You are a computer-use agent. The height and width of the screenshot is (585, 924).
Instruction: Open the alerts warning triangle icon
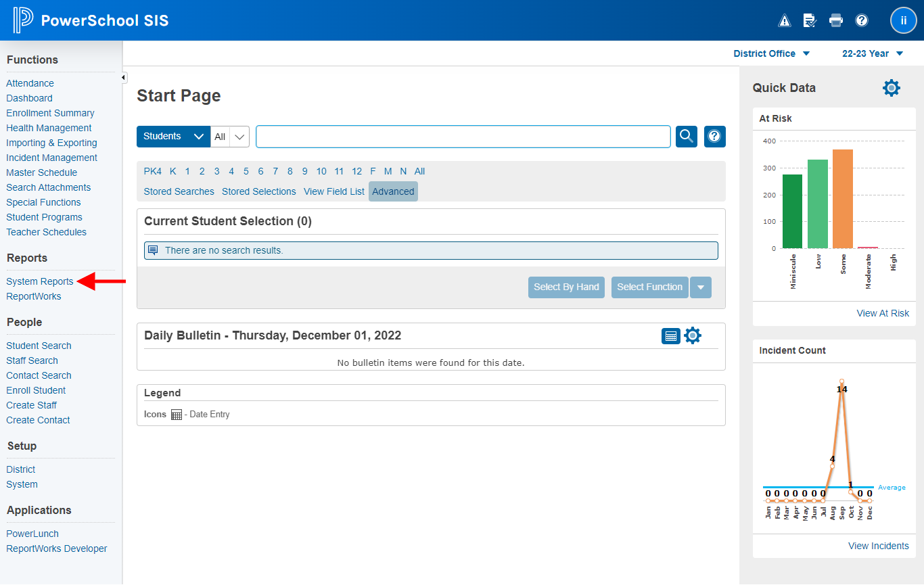785,20
